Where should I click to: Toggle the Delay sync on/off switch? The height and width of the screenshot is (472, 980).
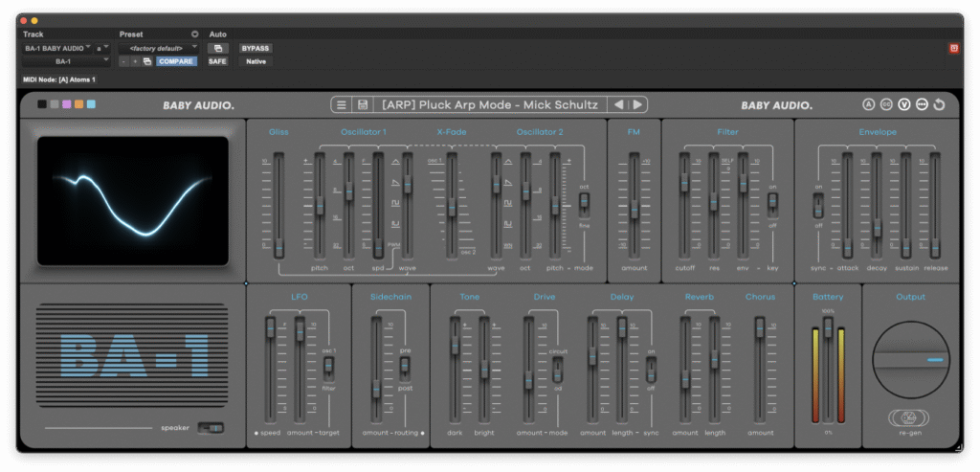coord(651,369)
